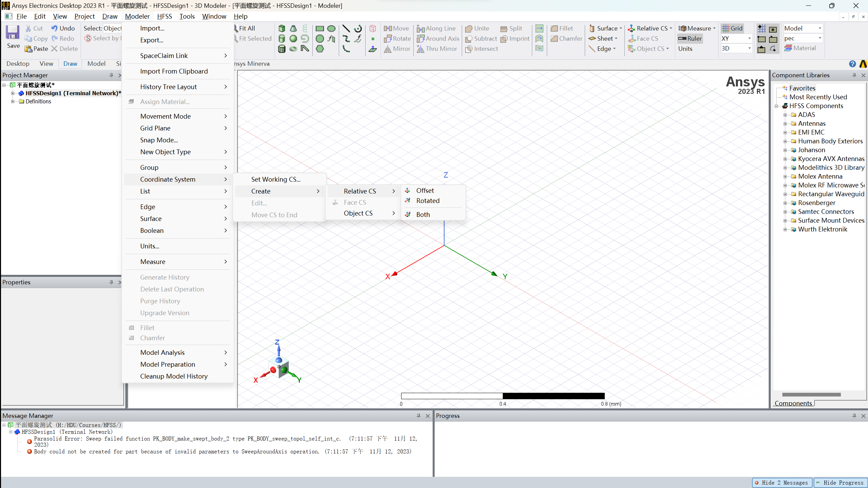The width and height of the screenshot is (868, 488).
Task: Select the Draw line tool
Action: [x=346, y=28]
